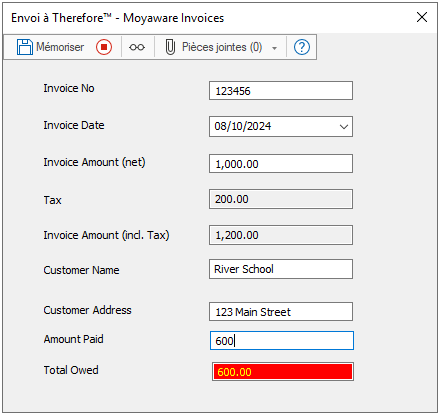Screen dimensions: 440x415
Task: Open the blue help question mark
Action: (x=302, y=47)
